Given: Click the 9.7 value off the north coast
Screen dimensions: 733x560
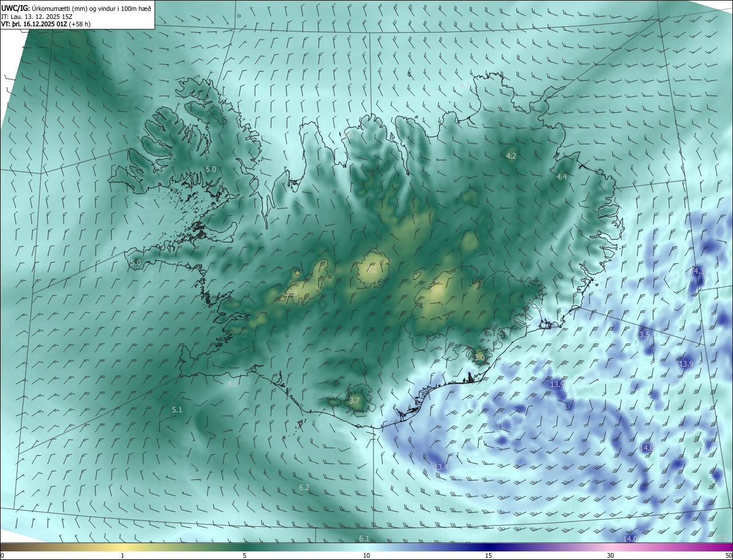Looking at the screenshot, I should pyautogui.click(x=465, y=85).
